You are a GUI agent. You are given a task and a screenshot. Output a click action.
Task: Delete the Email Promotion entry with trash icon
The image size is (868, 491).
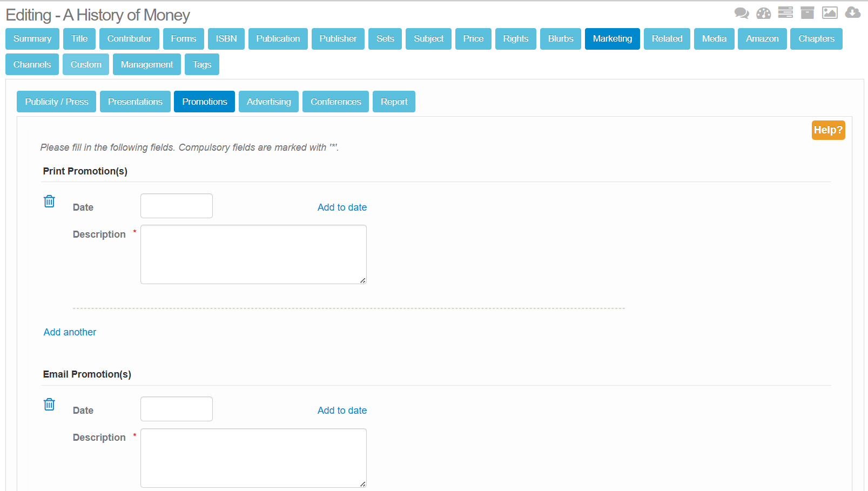(x=49, y=405)
